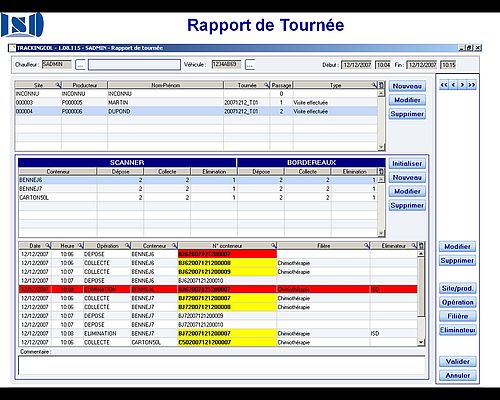The height and width of the screenshot is (400, 500).
Task: Go to next record with > button
Action: coord(462,85)
